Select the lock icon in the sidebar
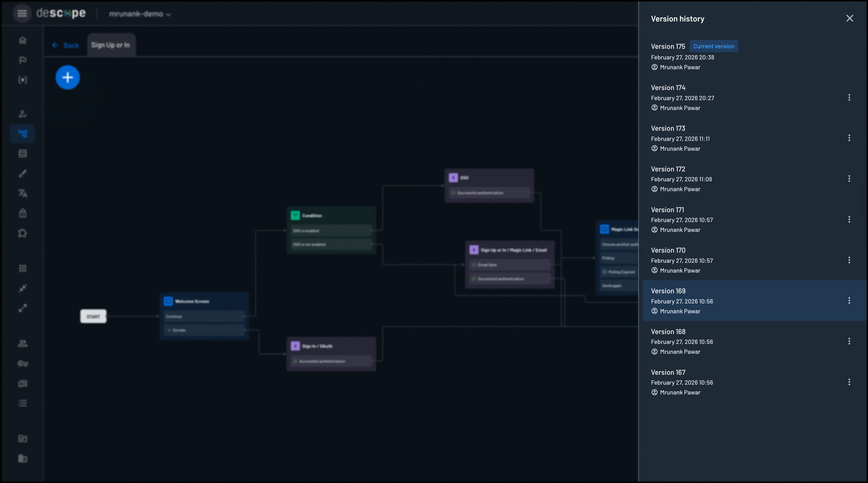The image size is (868, 483). coord(22,213)
